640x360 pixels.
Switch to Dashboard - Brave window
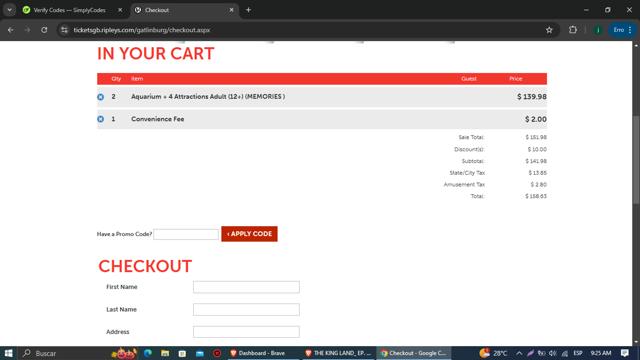tap(263, 353)
